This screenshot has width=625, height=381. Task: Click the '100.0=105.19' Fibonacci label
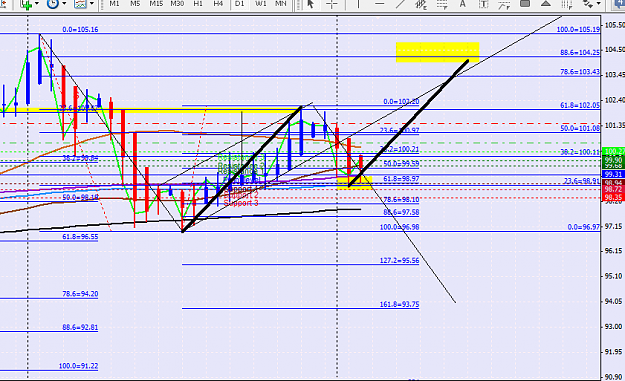tap(578, 29)
